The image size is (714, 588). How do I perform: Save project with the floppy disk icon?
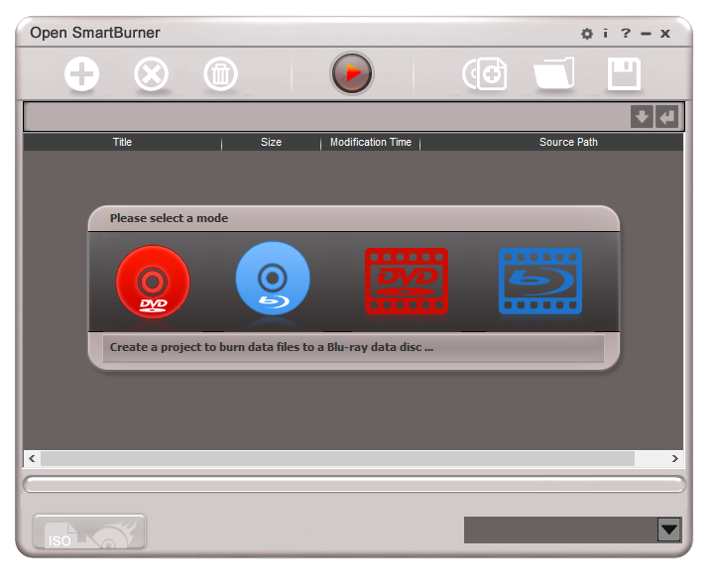point(624,73)
